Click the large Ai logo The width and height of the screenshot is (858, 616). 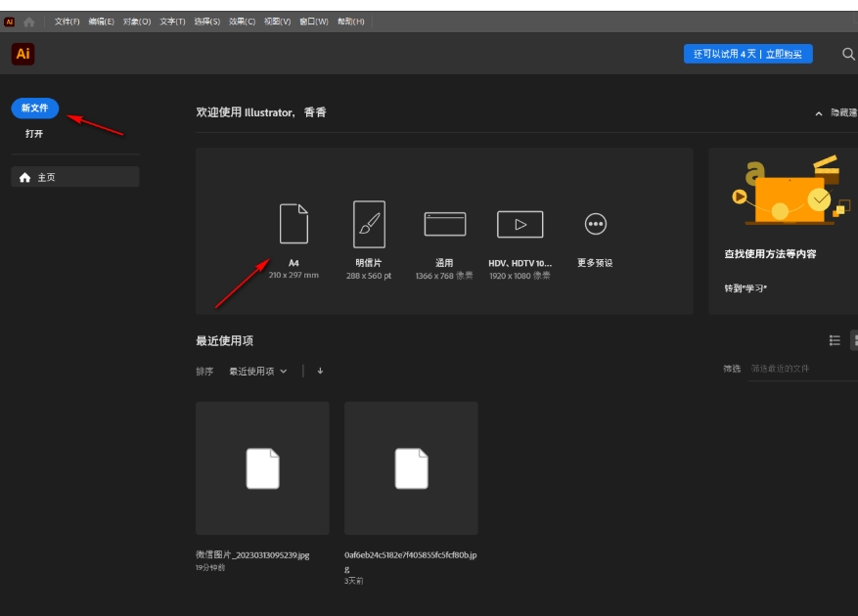(x=23, y=54)
